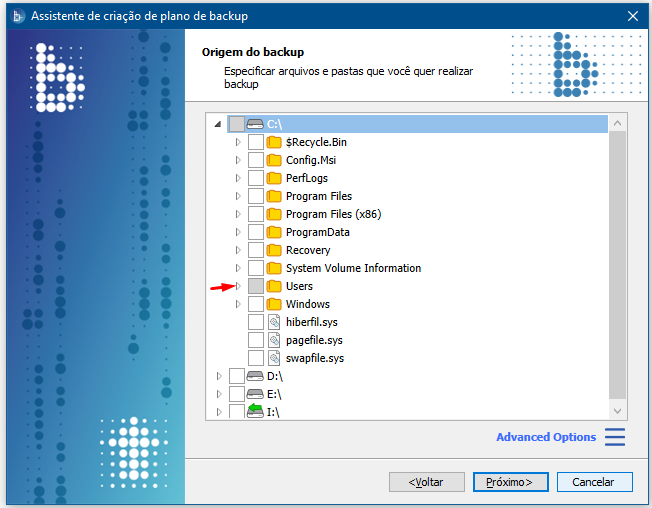652x508 pixels.
Task: Toggle the Users folder checkbox
Action: 256,286
